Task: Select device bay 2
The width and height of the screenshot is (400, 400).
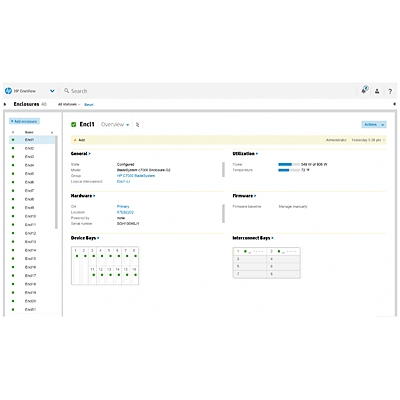Action: pyautogui.click(x=84, y=266)
